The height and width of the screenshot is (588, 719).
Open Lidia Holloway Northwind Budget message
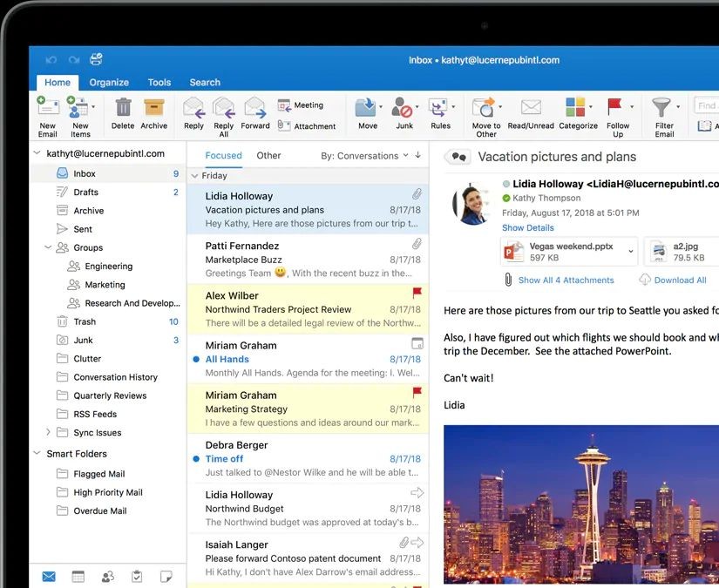click(x=308, y=508)
